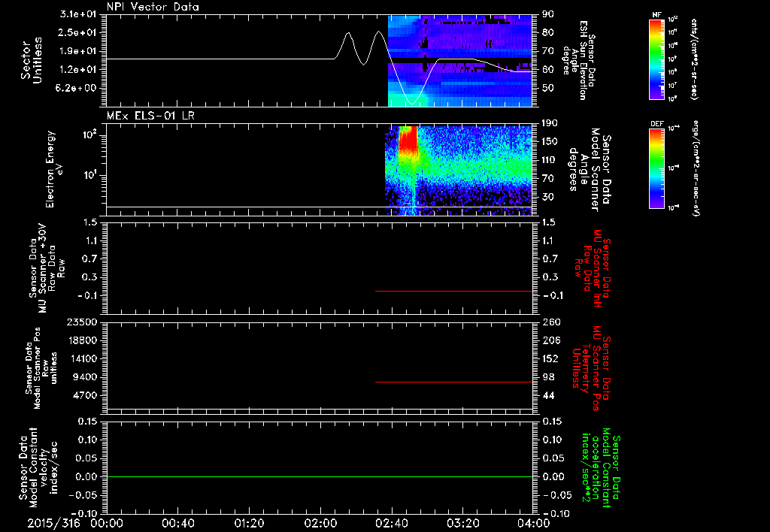The width and height of the screenshot is (770, 532).
Task: Click the 'Electron Energy eV' axis title
Action: point(55,169)
